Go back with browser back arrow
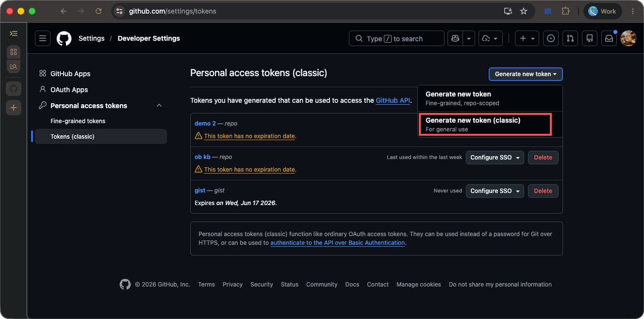The image size is (644, 319). (x=64, y=11)
